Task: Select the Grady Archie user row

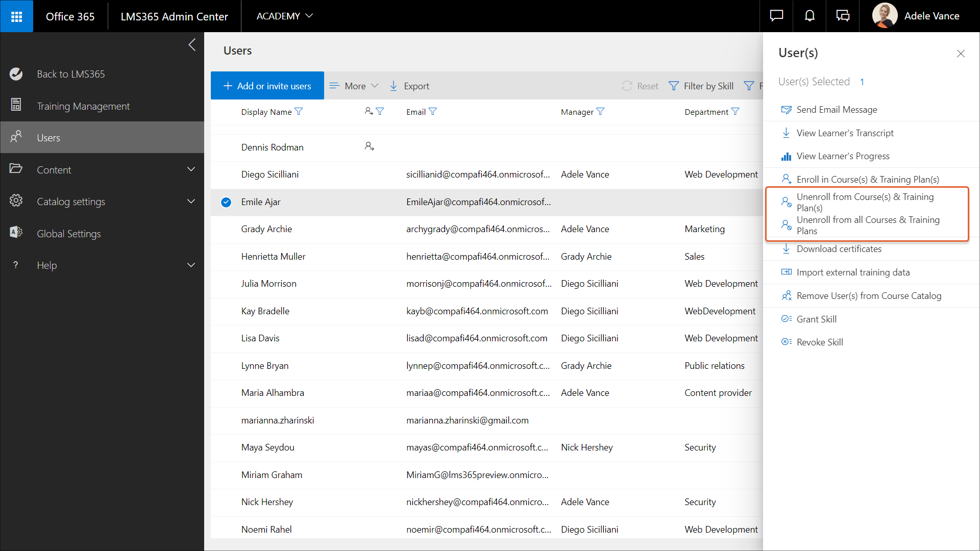Action: (266, 229)
